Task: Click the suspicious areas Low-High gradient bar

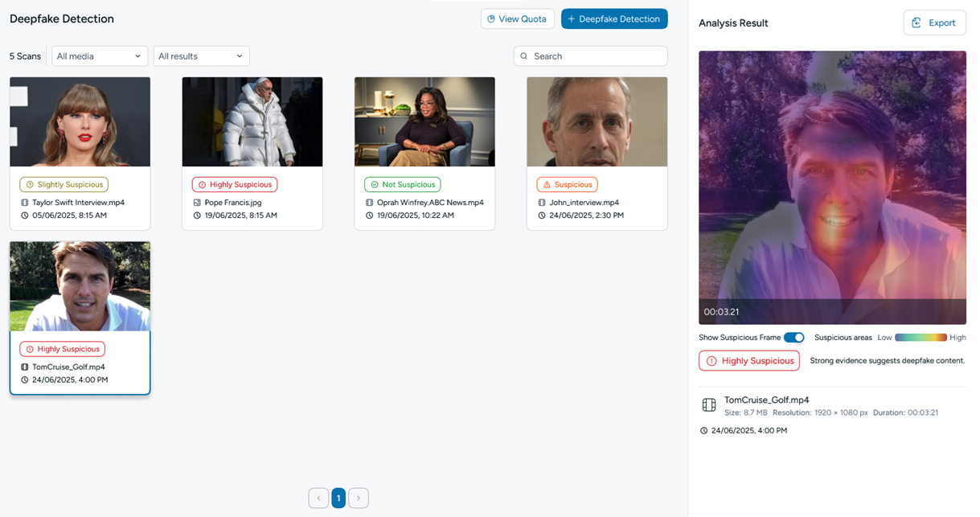Action: pos(921,338)
